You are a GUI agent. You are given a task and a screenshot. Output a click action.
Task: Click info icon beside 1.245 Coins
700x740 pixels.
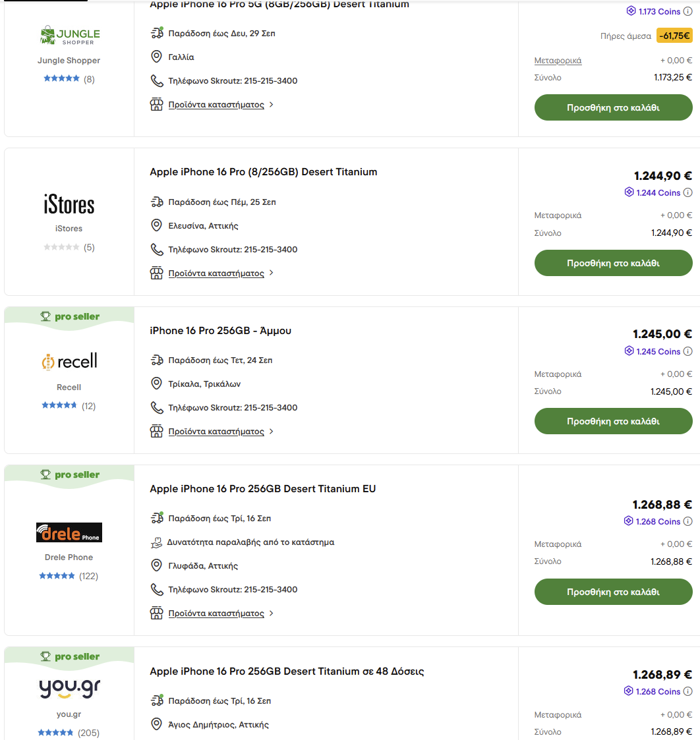(687, 351)
